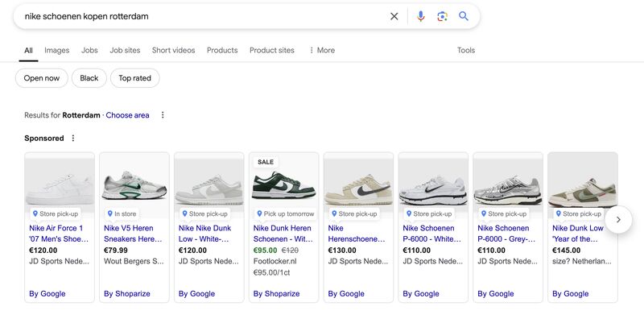The image size is (644, 319).
Task: Click the €95.00/1ct unit price text
Action: pos(271,272)
